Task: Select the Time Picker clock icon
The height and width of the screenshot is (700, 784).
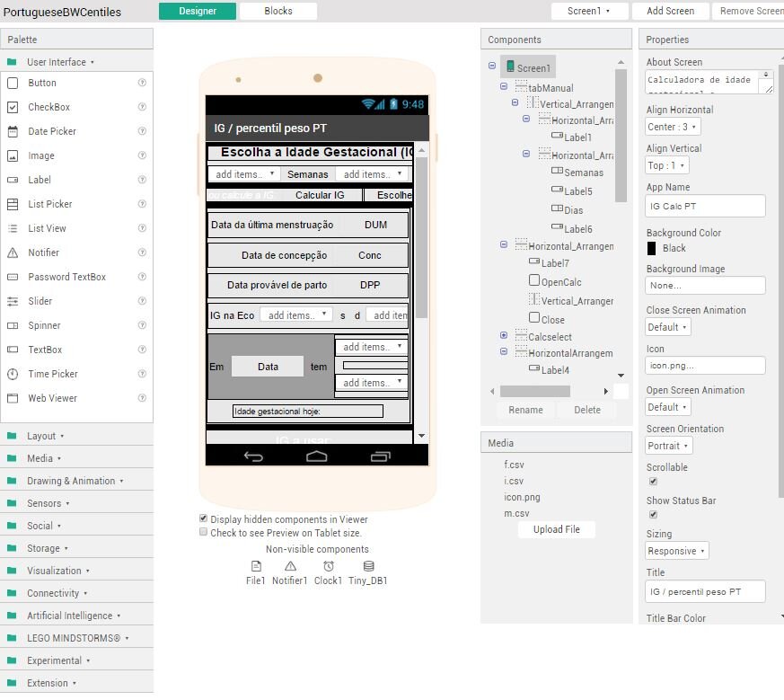Action: [13, 374]
